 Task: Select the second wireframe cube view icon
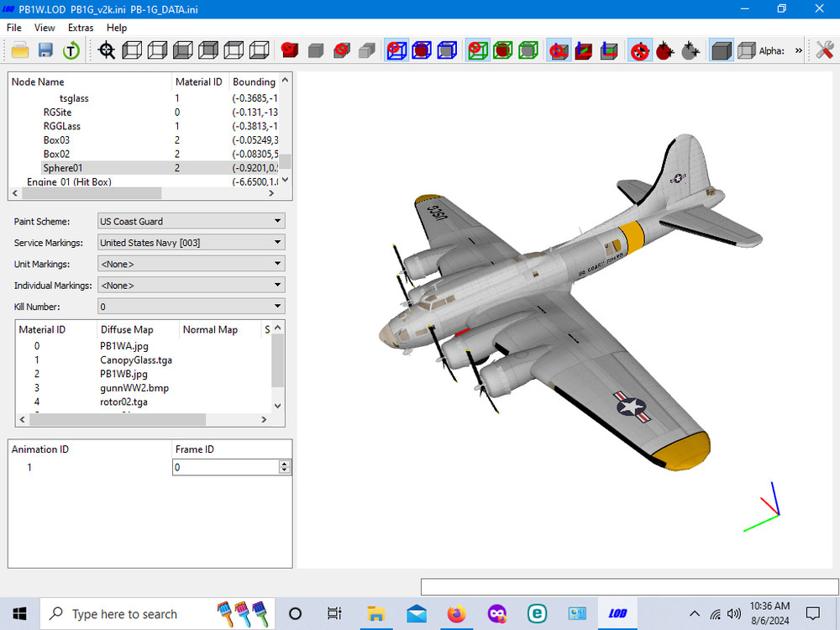(157, 51)
